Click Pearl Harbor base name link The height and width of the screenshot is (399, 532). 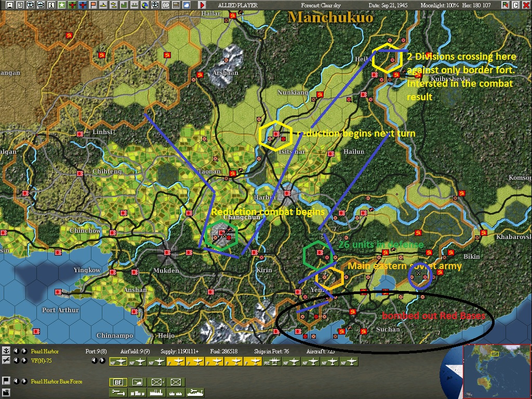click(45, 352)
